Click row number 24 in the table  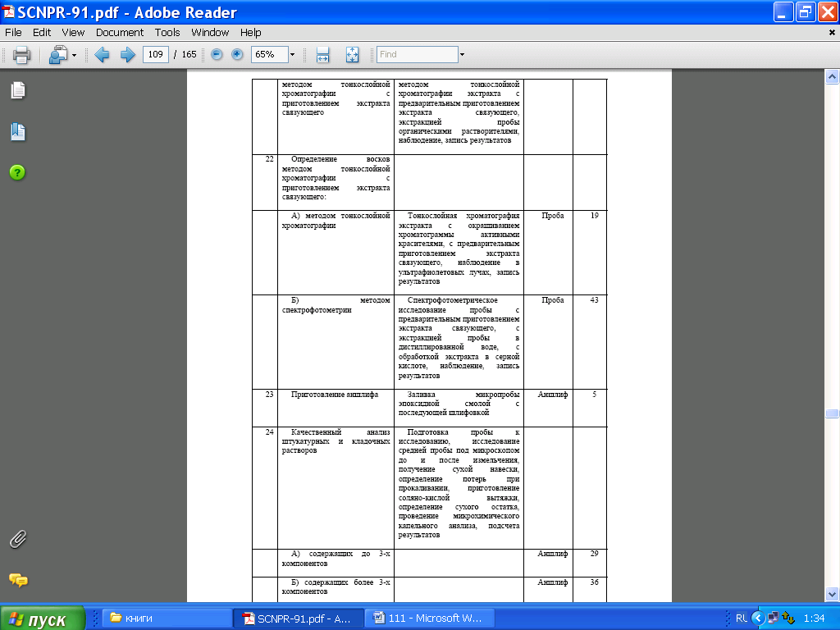point(269,431)
